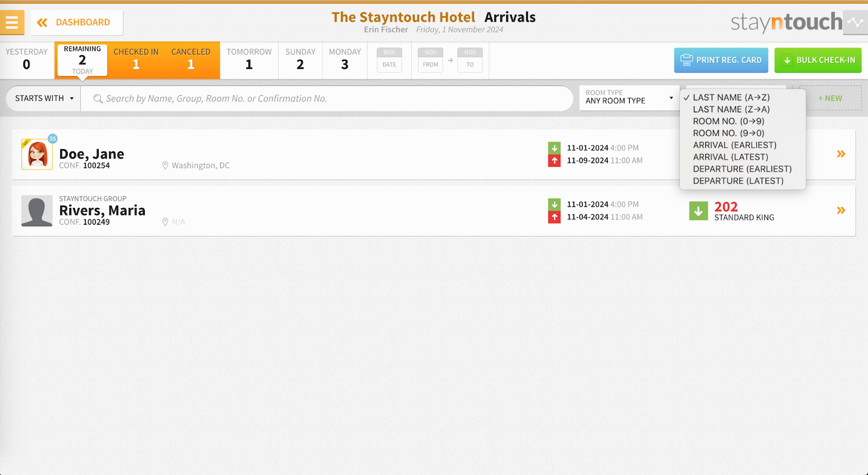Switch to the Checked In tab
The image size is (868, 475).
(136, 60)
